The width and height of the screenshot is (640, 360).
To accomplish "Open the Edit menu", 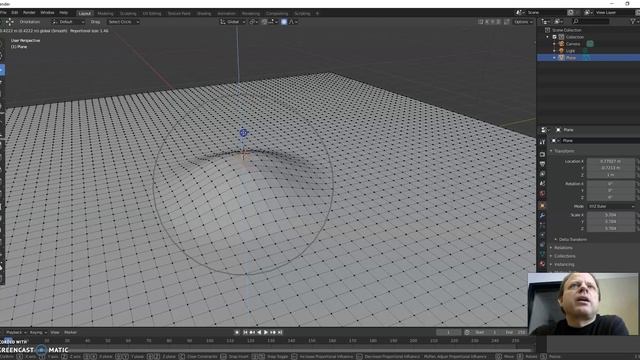I will point(15,13).
